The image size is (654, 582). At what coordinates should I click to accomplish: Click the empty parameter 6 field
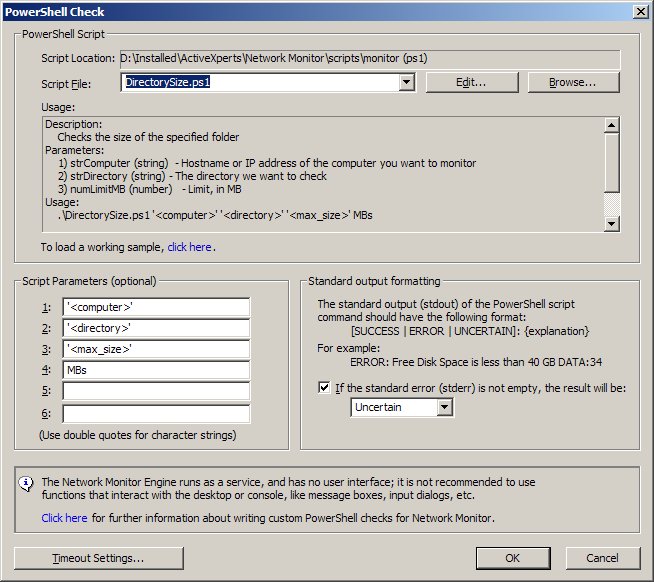click(x=156, y=413)
